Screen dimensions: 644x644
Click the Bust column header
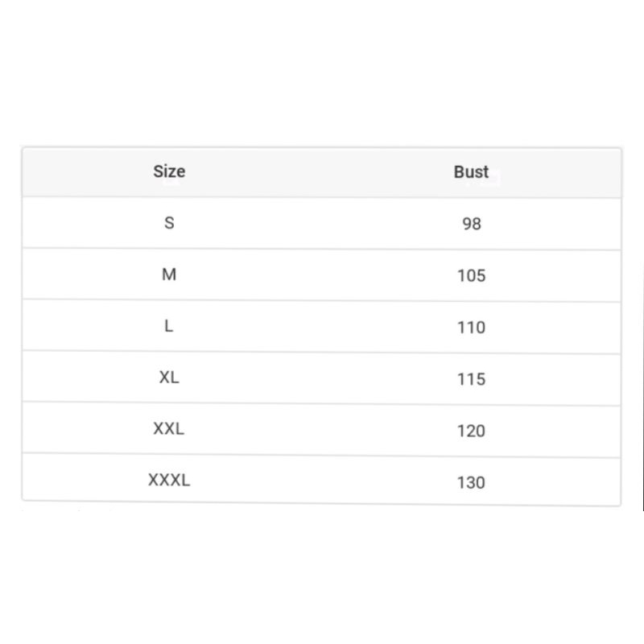[471, 171]
